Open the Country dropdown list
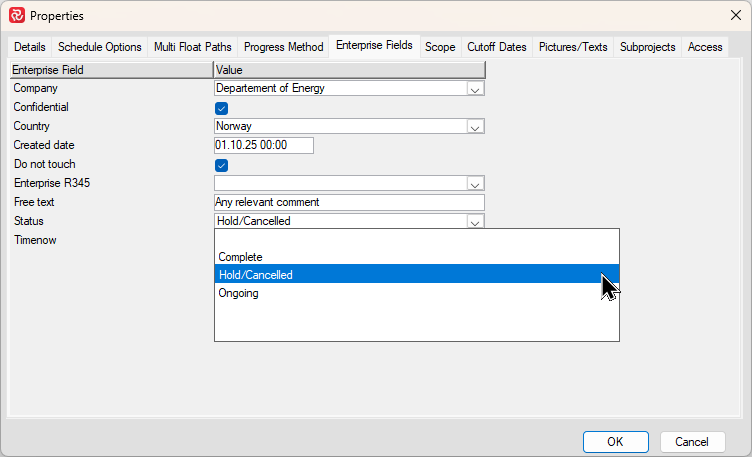Screen dimensions: 752x457 [x=476, y=127]
